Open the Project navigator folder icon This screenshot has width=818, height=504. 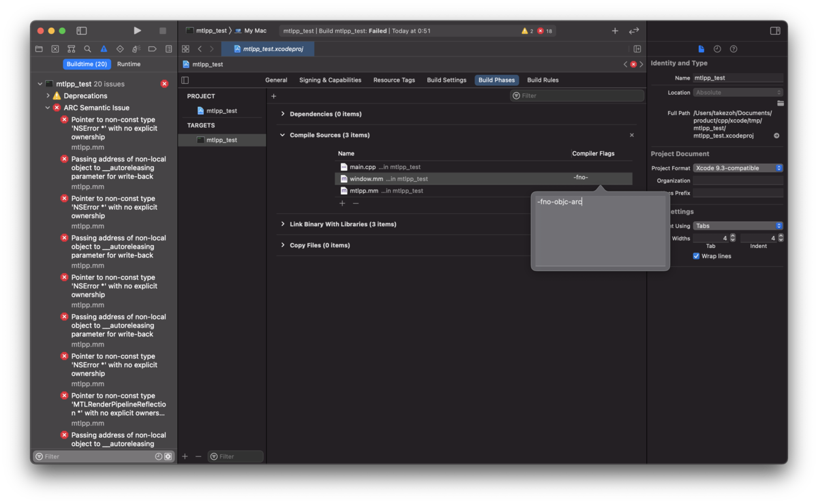39,49
